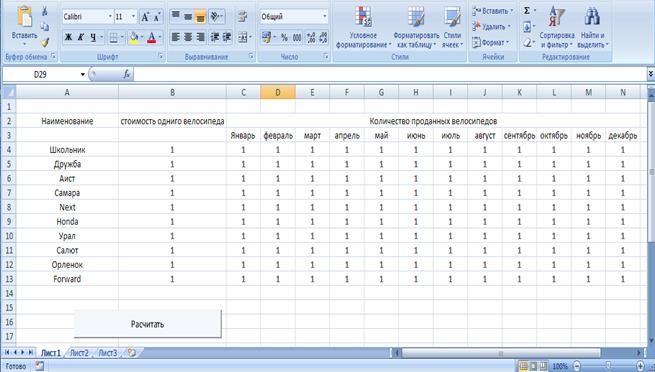Open Сортировка и фильтр menu
Image resolution: width=655 pixels, height=372 pixels.
point(557,28)
